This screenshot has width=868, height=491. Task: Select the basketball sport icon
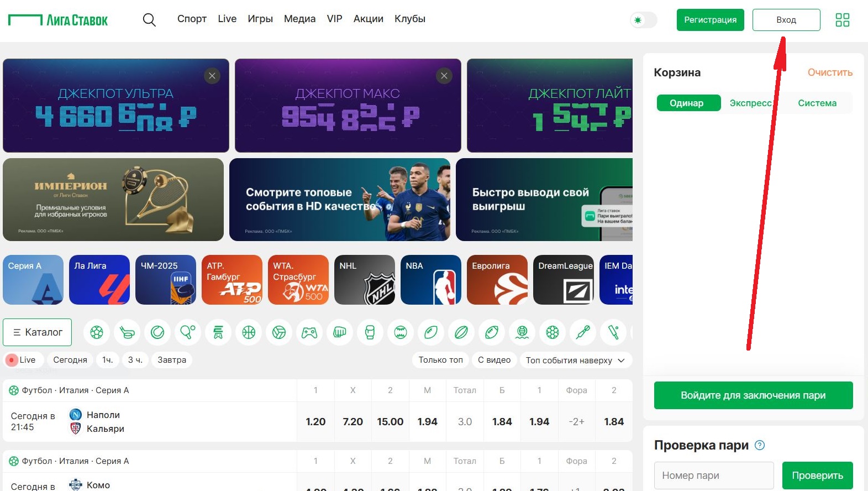point(249,332)
